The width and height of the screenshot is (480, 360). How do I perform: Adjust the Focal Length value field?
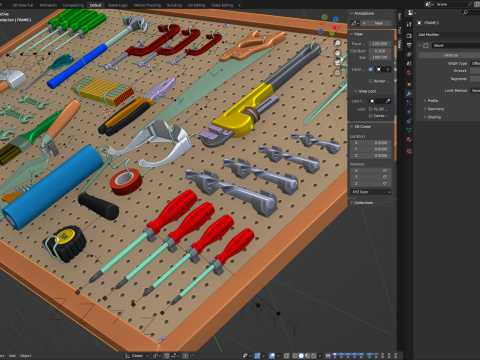(380, 44)
